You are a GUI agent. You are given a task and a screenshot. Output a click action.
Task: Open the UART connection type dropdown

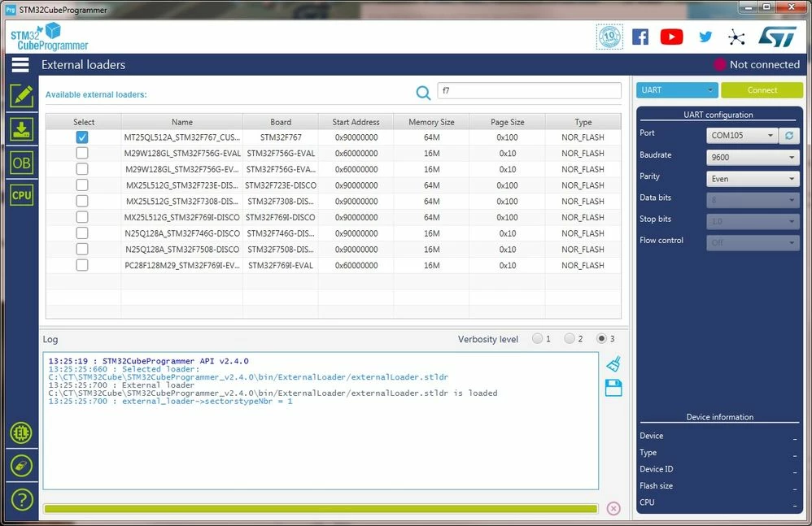coord(677,90)
